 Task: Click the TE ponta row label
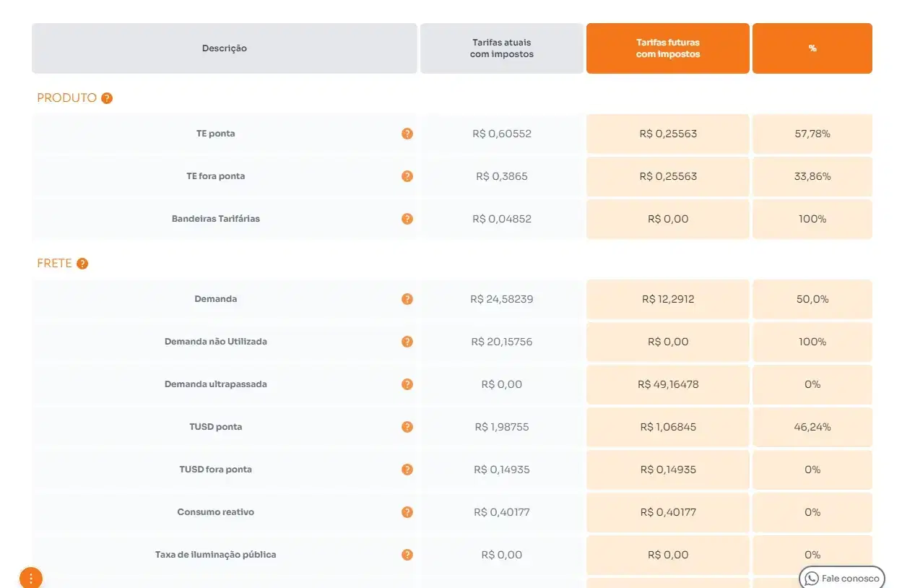click(215, 134)
